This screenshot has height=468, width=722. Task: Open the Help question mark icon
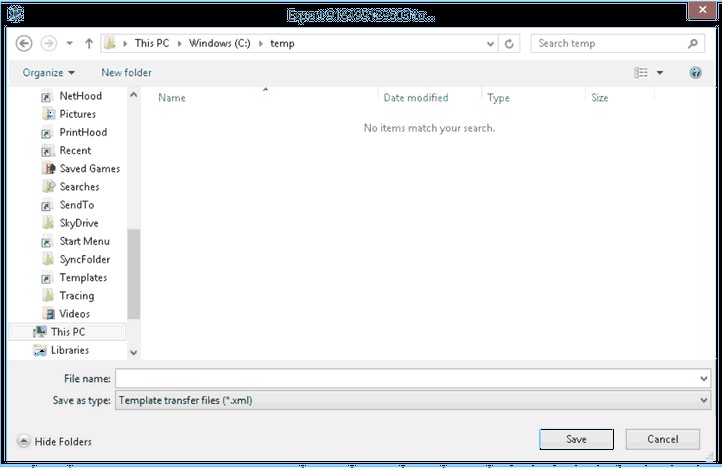coord(695,73)
